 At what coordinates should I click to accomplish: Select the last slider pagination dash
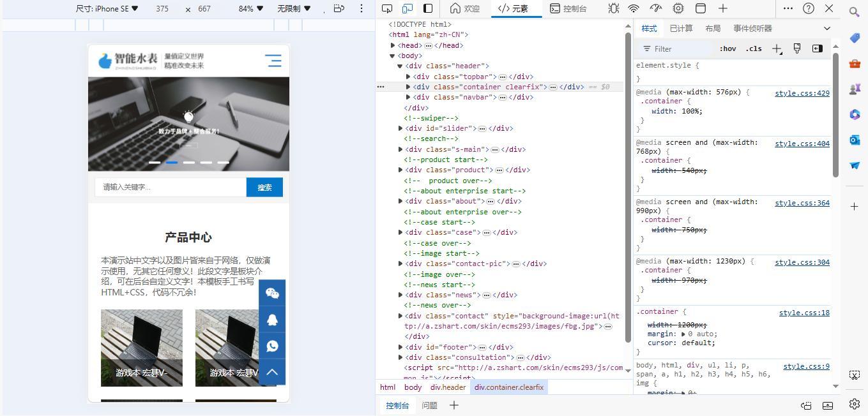coord(223,163)
